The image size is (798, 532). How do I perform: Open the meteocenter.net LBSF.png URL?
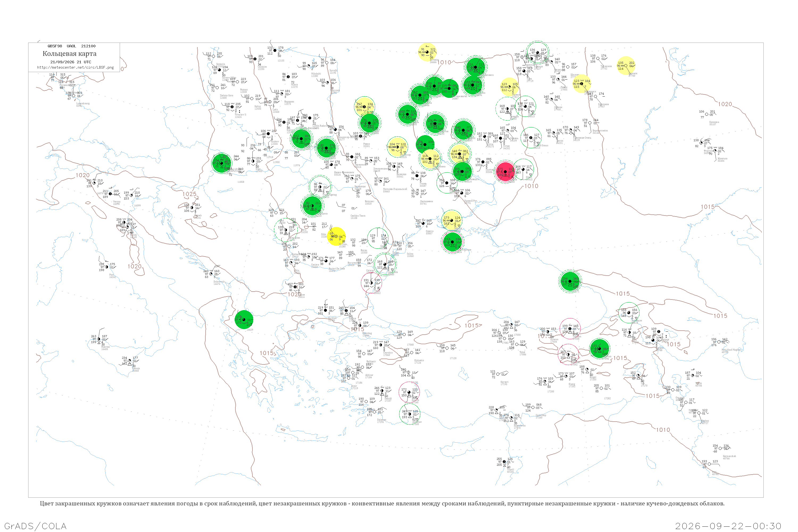tap(75, 68)
